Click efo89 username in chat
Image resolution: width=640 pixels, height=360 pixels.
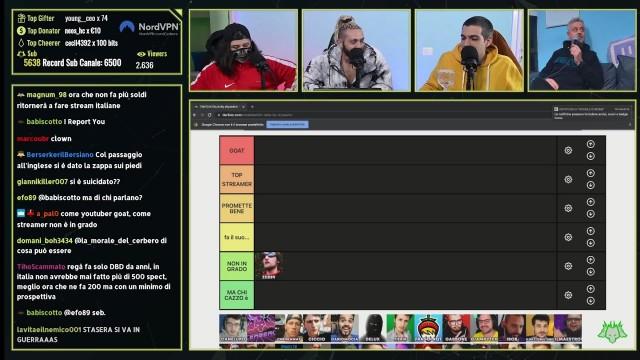[x=27, y=198]
